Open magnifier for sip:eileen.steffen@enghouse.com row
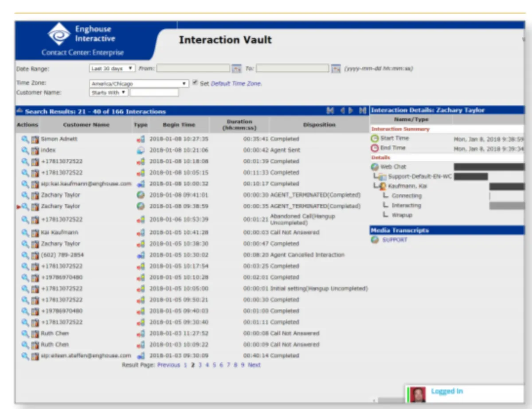The image size is (532, 409). [25, 356]
